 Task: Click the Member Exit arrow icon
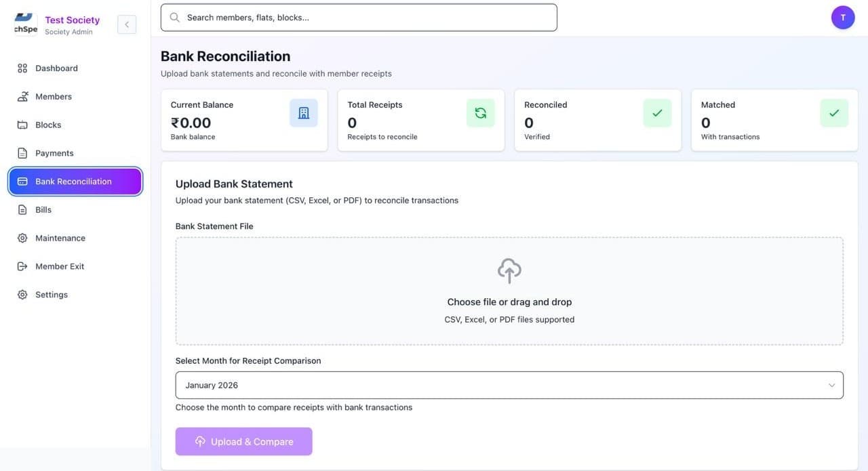tap(22, 266)
